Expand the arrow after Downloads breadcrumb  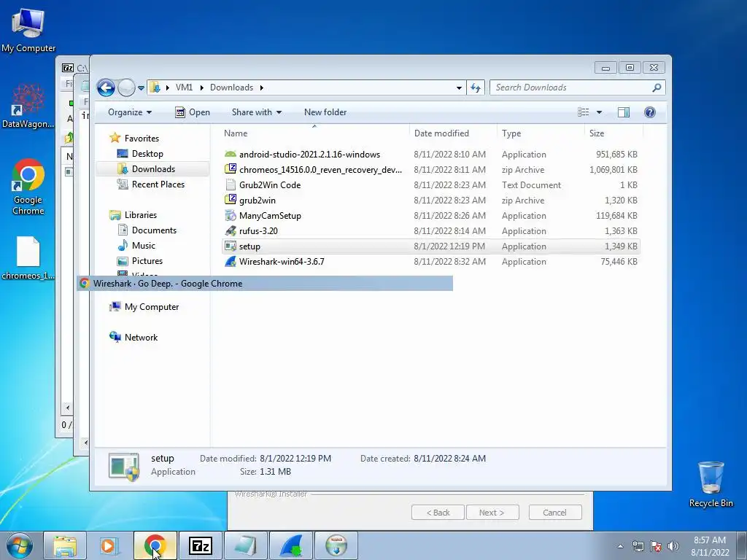pos(262,87)
